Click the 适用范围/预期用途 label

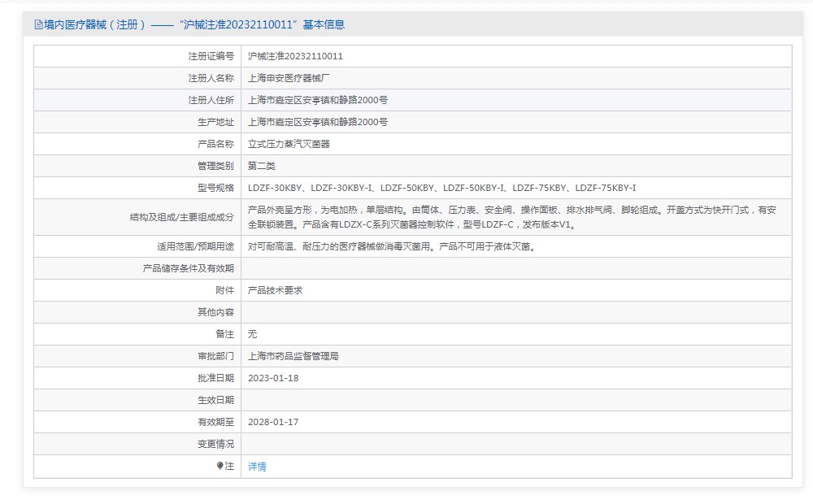pyautogui.click(x=195, y=246)
